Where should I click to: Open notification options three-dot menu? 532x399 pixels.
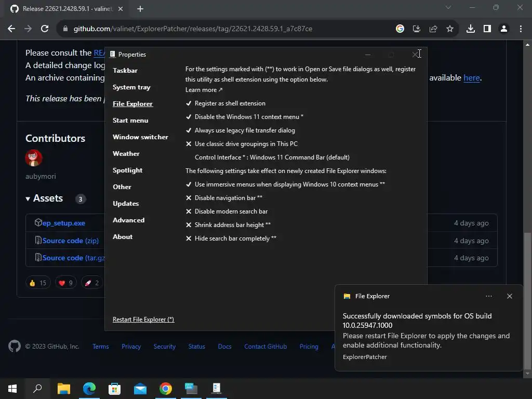tap(489, 296)
